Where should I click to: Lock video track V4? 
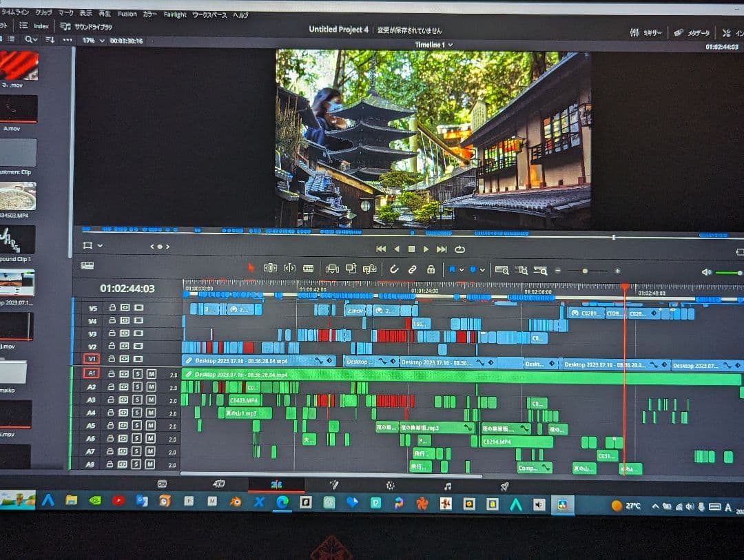coord(112,320)
